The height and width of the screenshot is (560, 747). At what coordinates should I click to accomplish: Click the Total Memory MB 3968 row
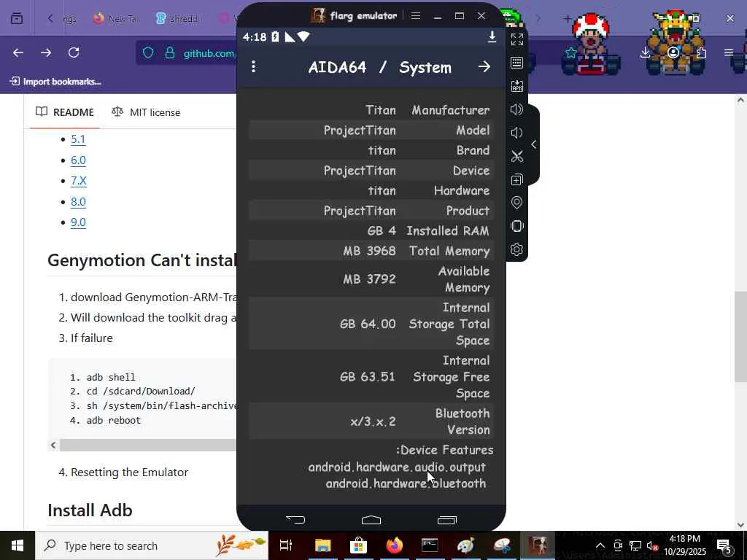click(371, 251)
